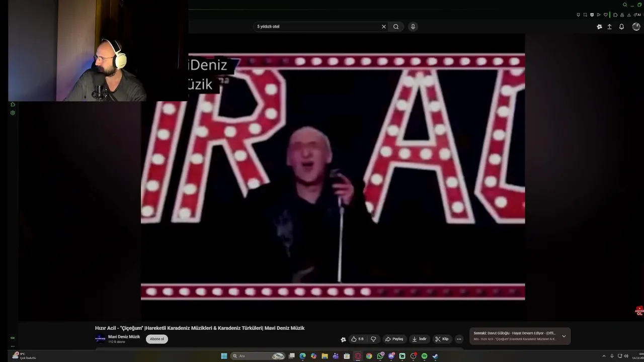Open YouTube notifications bell
Image resolution: width=644 pixels, height=362 pixels.
point(621,27)
